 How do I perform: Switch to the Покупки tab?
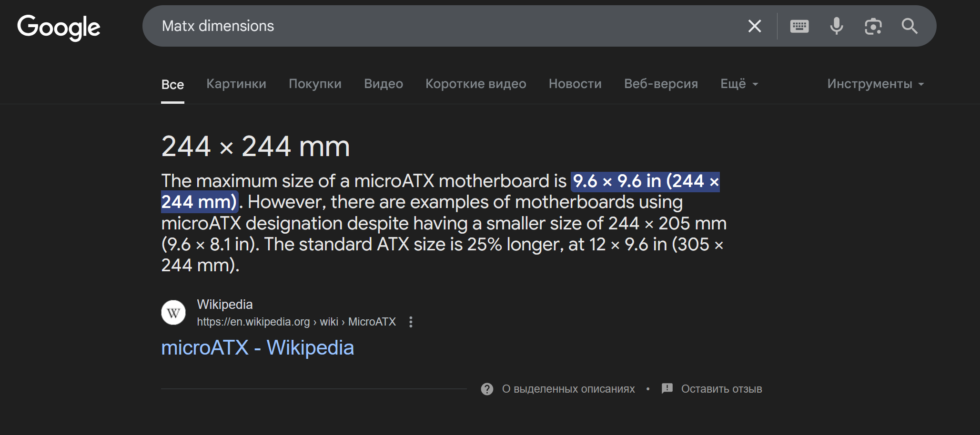[315, 84]
